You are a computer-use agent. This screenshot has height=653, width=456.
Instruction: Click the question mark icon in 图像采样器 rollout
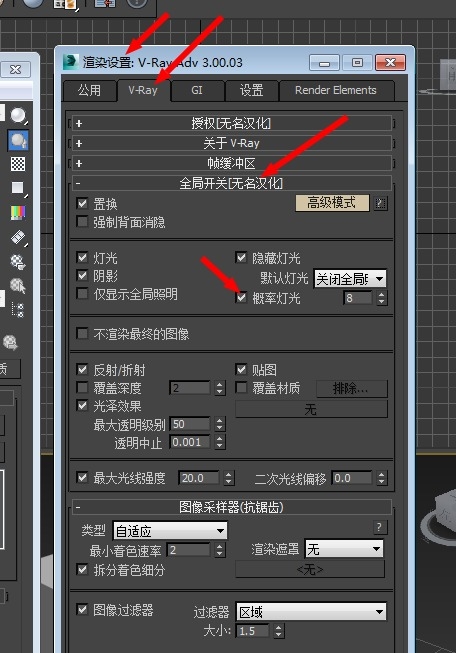coord(379,527)
